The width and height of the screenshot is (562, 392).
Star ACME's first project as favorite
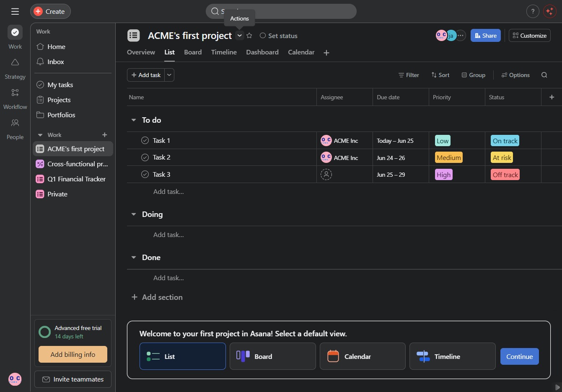(x=249, y=36)
